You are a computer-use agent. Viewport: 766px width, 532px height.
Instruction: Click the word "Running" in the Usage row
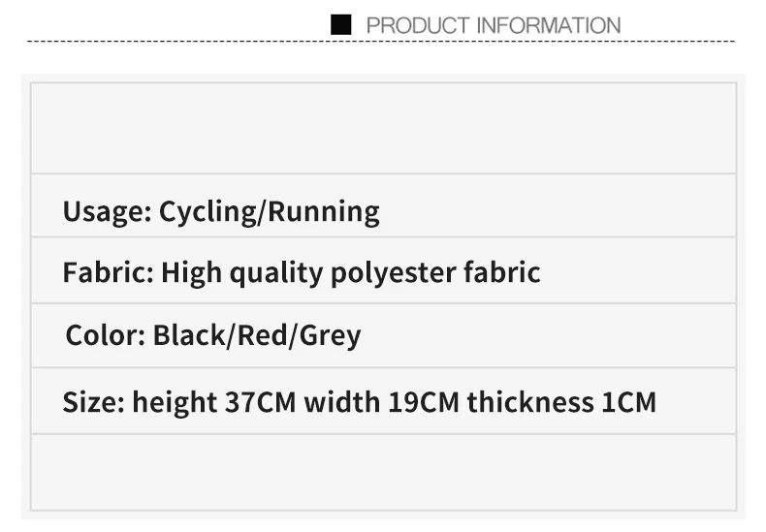pyautogui.click(x=324, y=211)
